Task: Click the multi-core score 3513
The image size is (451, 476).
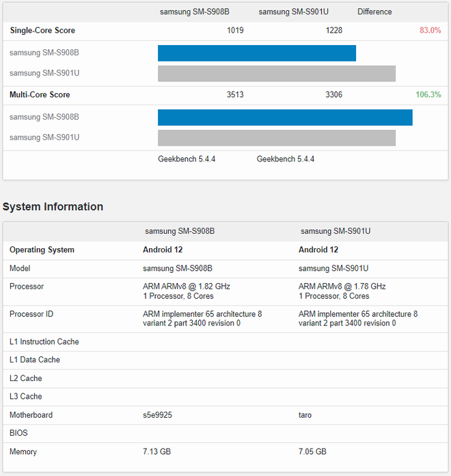Action: point(235,94)
